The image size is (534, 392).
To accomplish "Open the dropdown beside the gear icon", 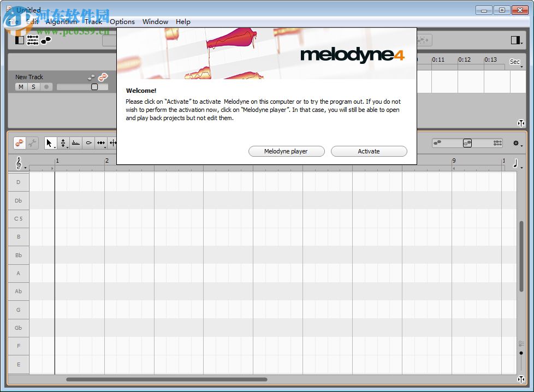I will pyautogui.click(x=522, y=145).
